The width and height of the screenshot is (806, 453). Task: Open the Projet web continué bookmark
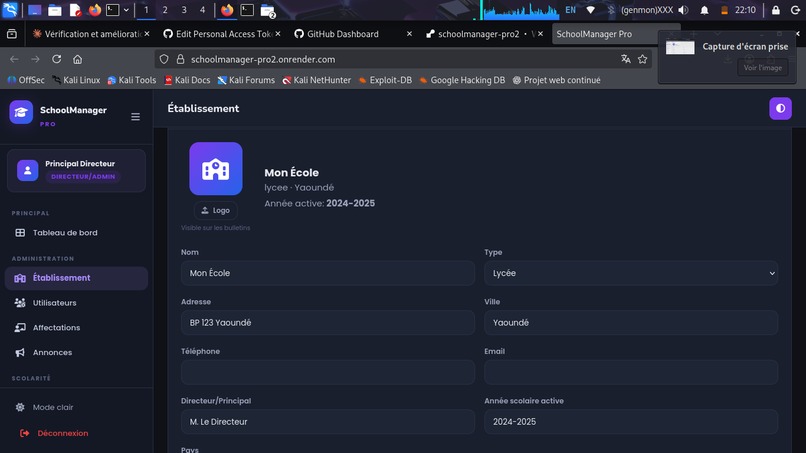[x=557, y=80]
